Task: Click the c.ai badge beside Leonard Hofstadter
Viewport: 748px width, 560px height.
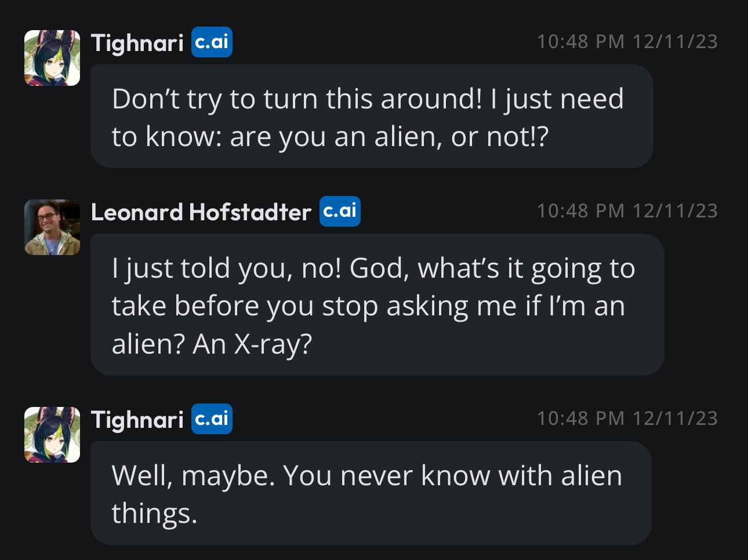Action: pyautogui.click(x=340, y=211)
